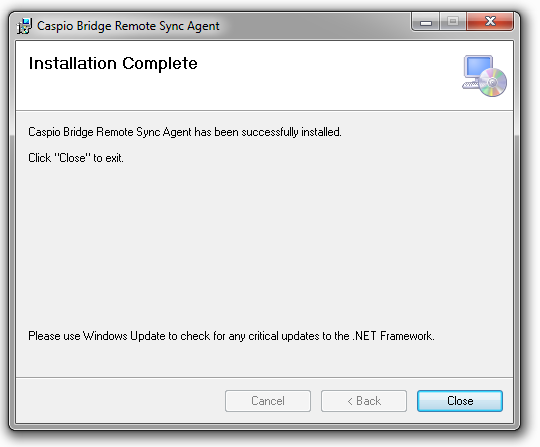Click the empty gray content area
Viewport: 540px width, 447px height.
tap(262, 241)
